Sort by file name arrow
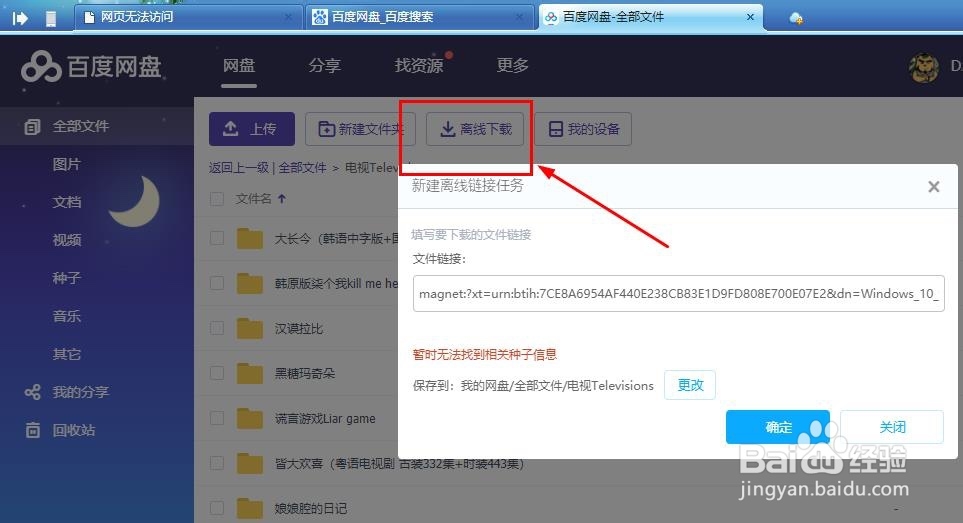Image resolution: width=963 pixels, height=523 pixels. click(282, 198)
